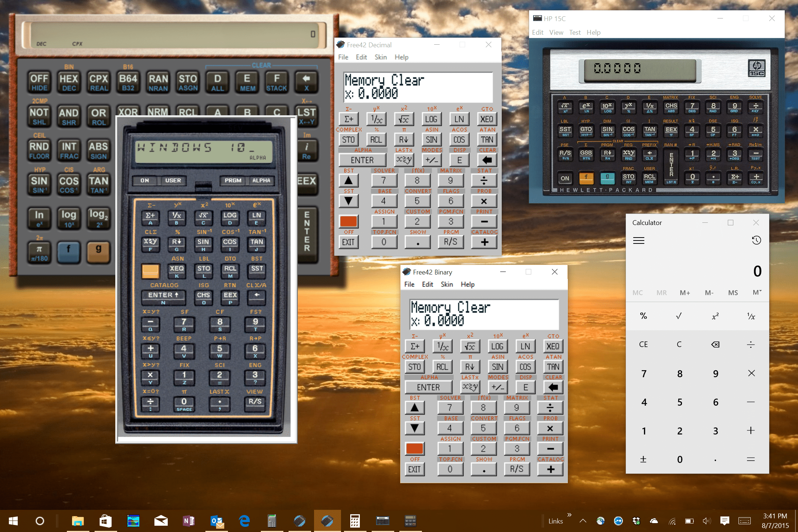Click gold shift key on HP-41 calculator
The height and width of the screenshot is (532, 798).
(x=150, y=271)
